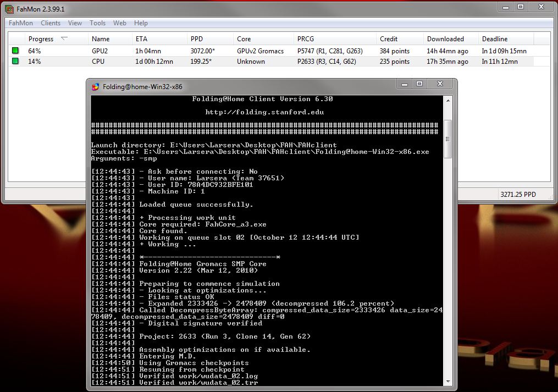Sort by the Downloaded column header
The image size is (558, 392).
(x=451, y=39)
